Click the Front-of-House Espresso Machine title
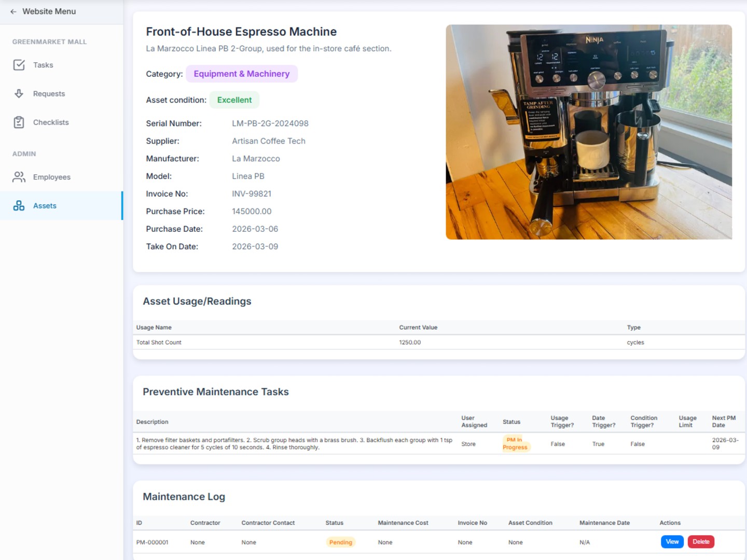This screenshot has width=747, height=560. (241, 32)
